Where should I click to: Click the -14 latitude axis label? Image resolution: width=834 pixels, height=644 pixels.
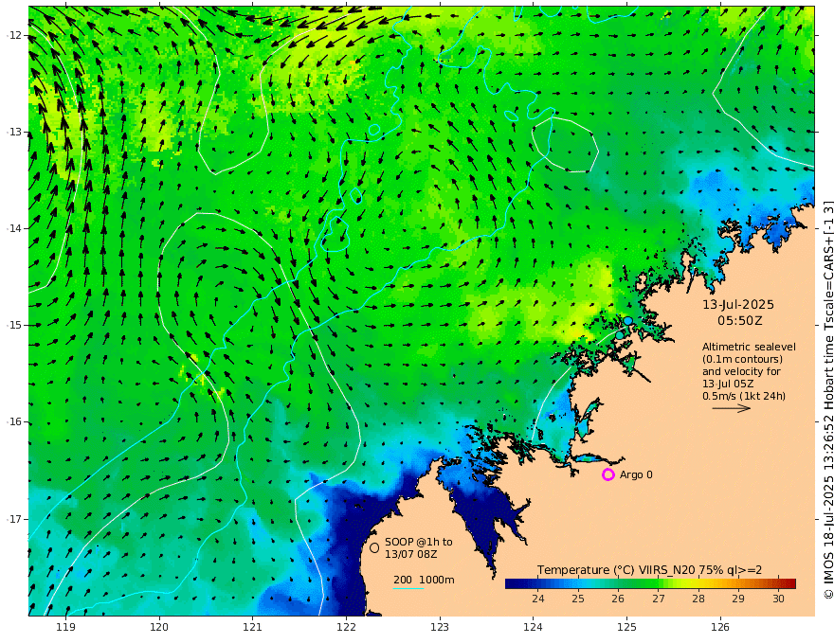click(x=14, y=228)
